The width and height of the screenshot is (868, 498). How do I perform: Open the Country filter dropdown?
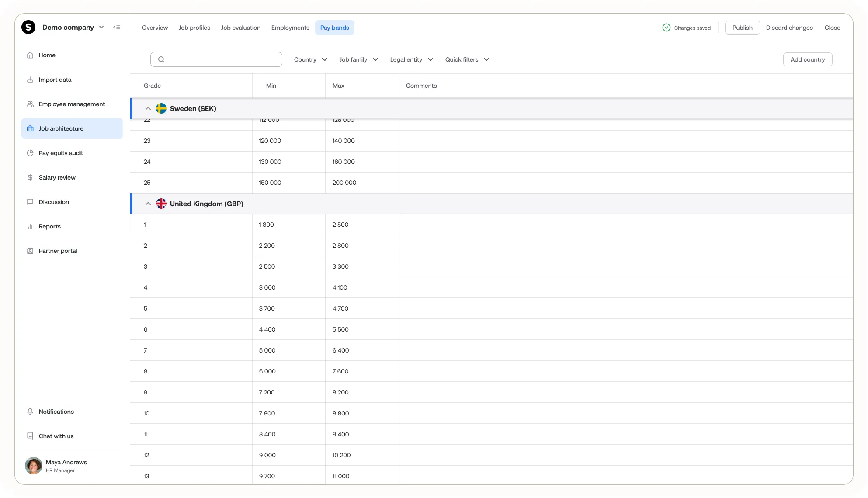point(310,59)
